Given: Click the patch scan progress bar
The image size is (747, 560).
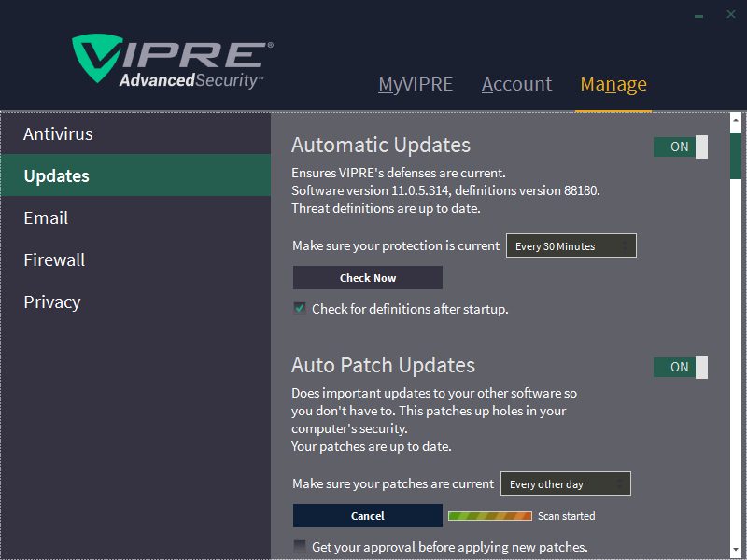Looking at the screenshot, I should [489, 516].
